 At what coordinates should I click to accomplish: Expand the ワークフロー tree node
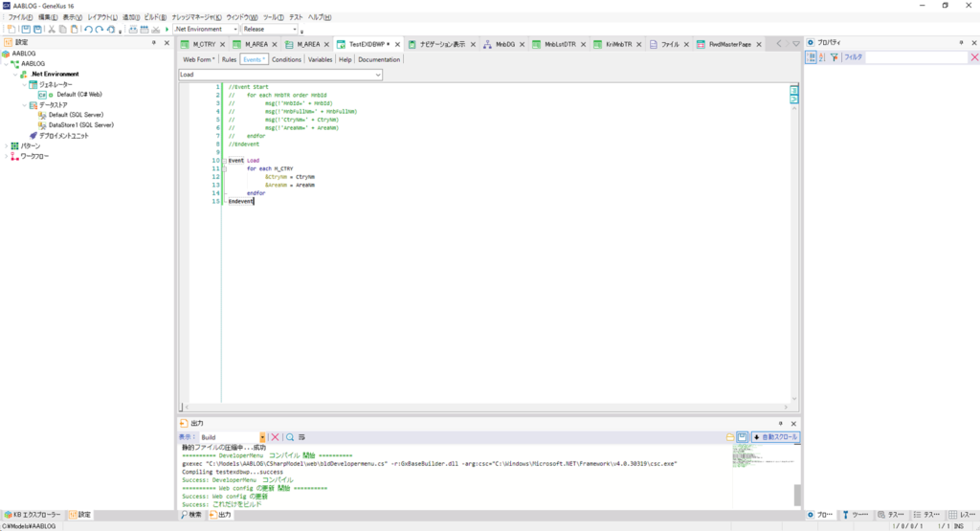(x=7, y=156)
